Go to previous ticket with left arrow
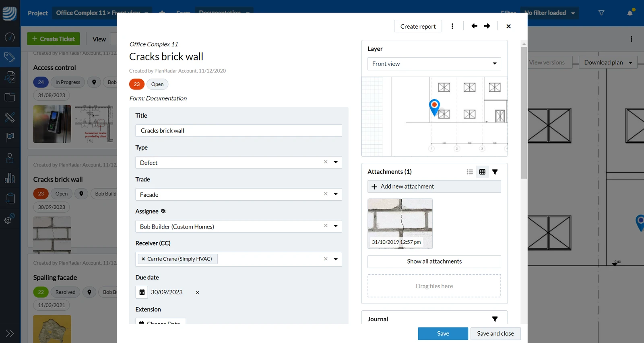Screen dimensions: 644x343 pos(474,26)
